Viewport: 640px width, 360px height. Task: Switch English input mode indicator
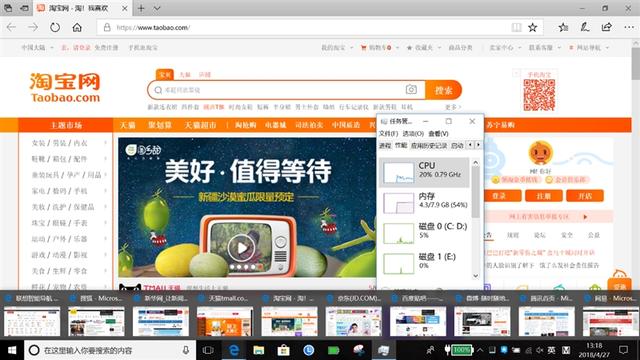point(551,350)
